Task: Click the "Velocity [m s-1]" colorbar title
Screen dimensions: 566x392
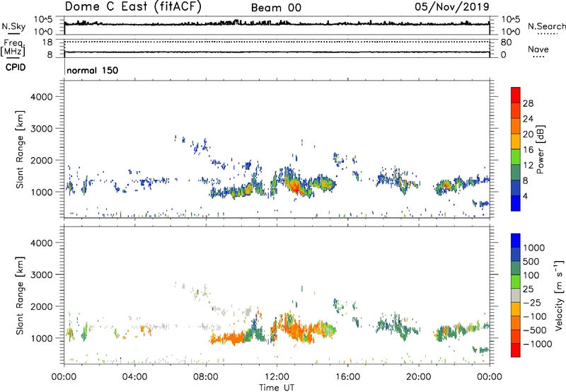Action: (559, 295)
